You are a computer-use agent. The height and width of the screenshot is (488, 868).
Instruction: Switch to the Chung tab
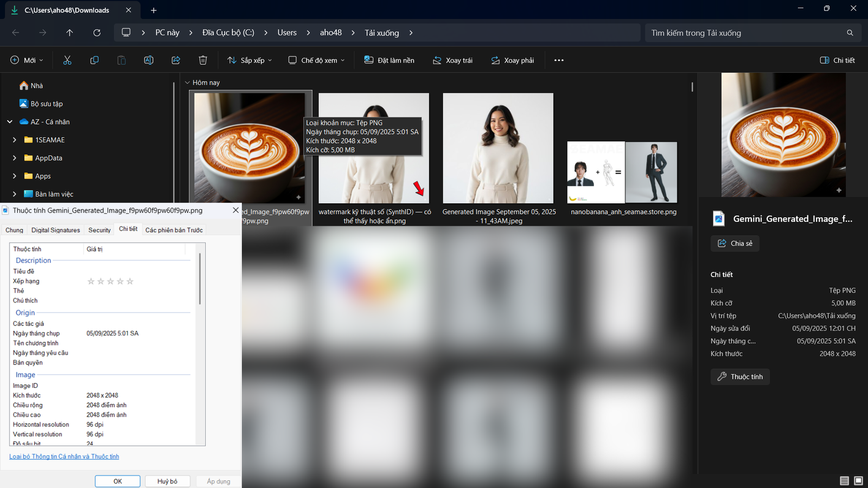14,230
